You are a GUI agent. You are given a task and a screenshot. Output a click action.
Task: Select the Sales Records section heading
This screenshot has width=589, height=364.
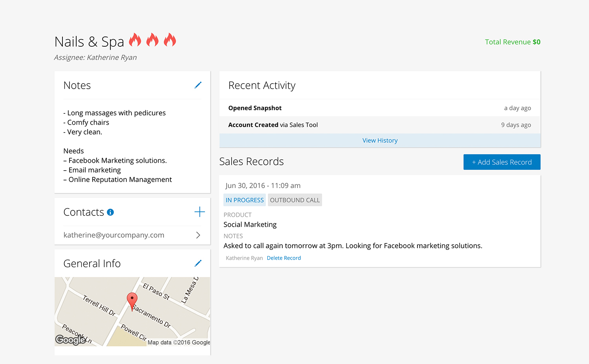tap(251, 161)
